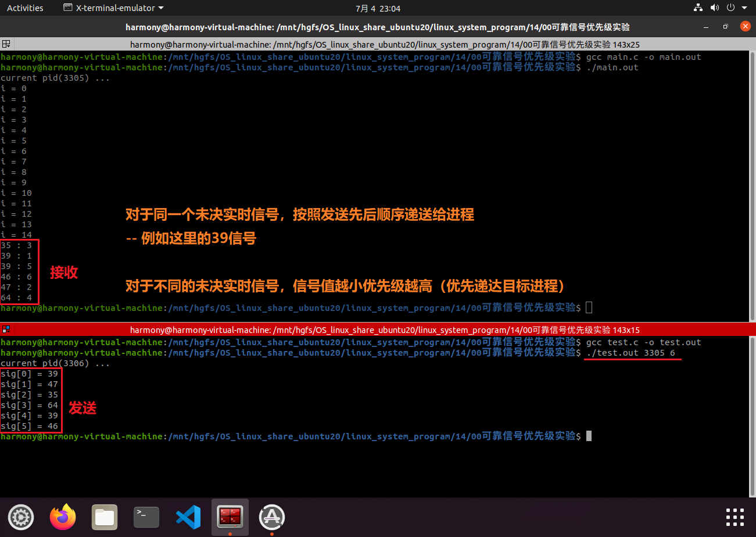Viewport: 756px width, 537px height.
Task: Open the volume speaker icon
Action: pos(715,8)
